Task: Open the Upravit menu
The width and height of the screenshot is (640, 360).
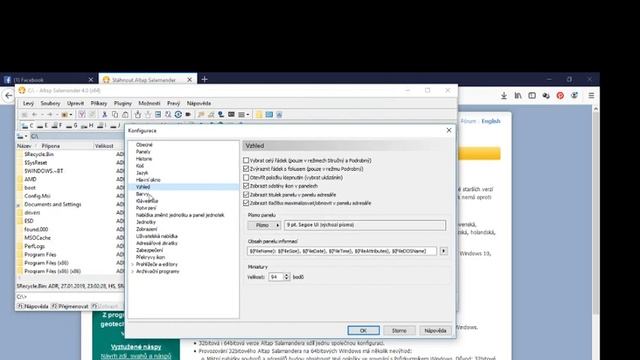Action: pyautogui.click(x=76, y=103)
